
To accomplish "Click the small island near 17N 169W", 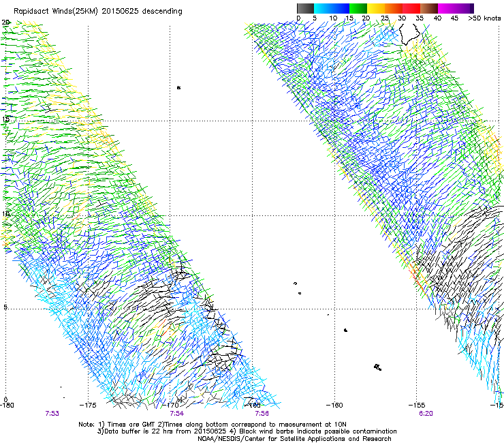I will pyautogui.click(x=178, y=87).
